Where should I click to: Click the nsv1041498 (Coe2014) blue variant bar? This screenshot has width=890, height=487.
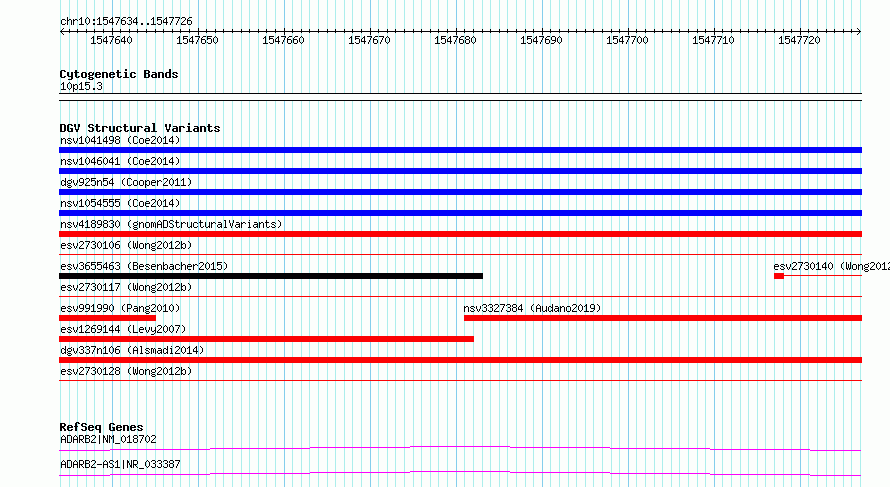[x=460, y=150]
